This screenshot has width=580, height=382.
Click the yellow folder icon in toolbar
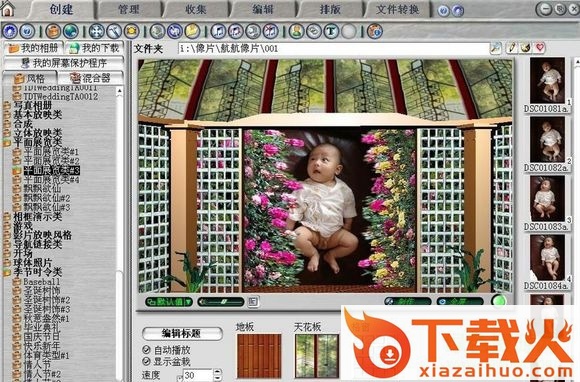pyautogui.click(x=192, y=31)
